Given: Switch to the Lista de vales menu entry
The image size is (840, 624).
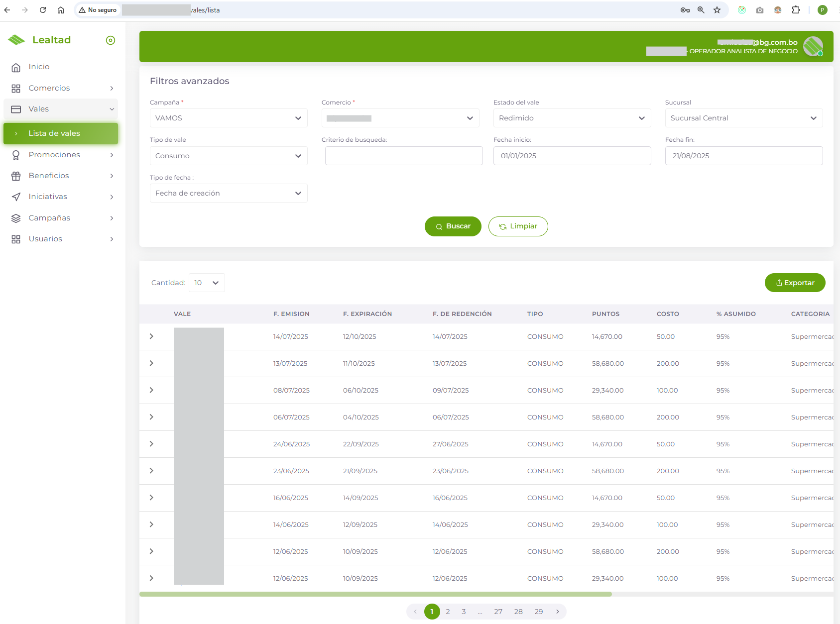Looking at the screenshot, I should 54,133.
